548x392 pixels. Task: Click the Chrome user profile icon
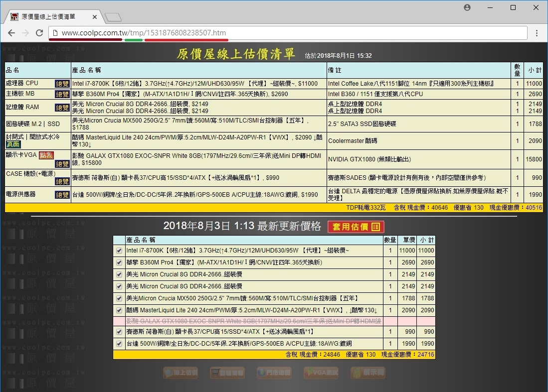pyautogui.click(x=467, y=7)
